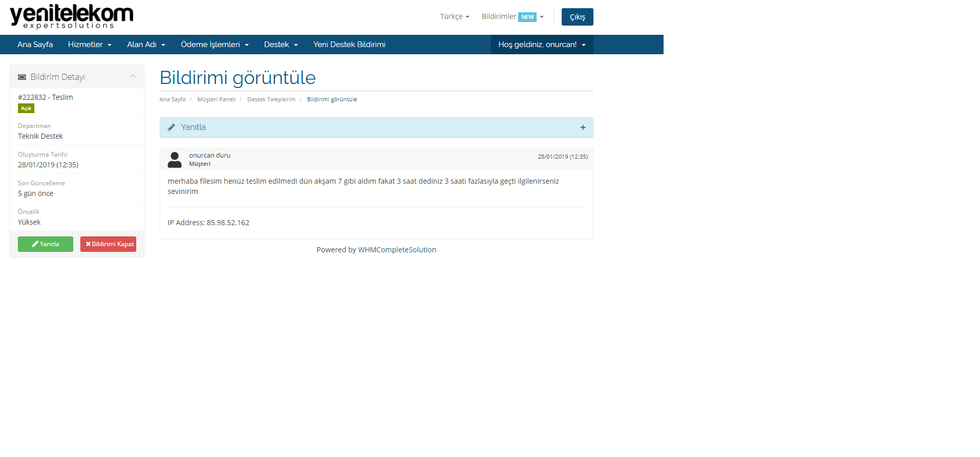Click the onurcan duru sender name
Image resolution: width=980 pixels, height=457 pixels.
pyautogui.click(x=210, y=155)
